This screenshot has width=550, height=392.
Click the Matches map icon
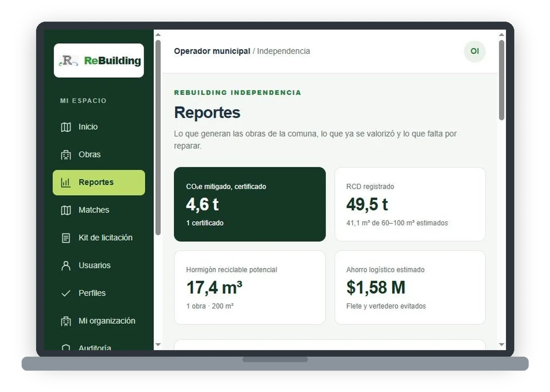point(66,210)
